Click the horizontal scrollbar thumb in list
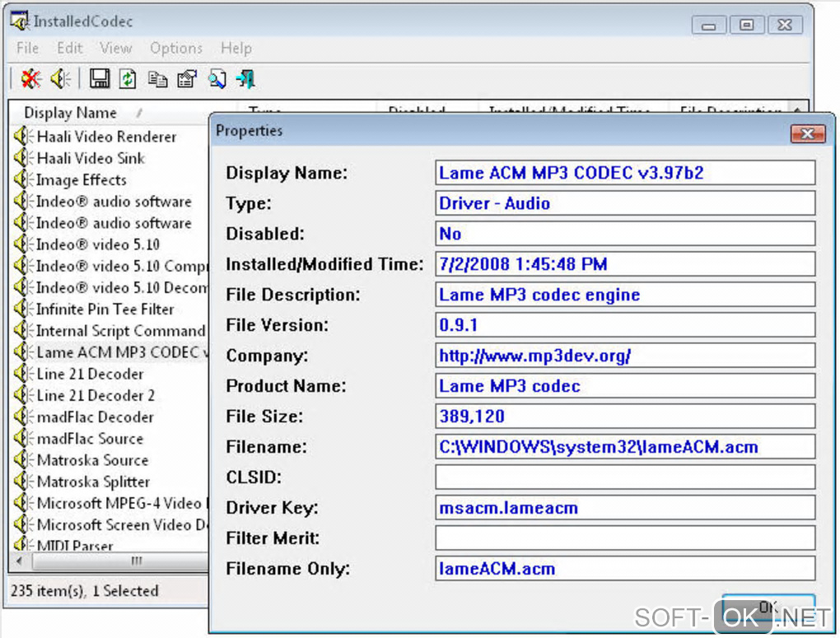 [x=120, y=561]
